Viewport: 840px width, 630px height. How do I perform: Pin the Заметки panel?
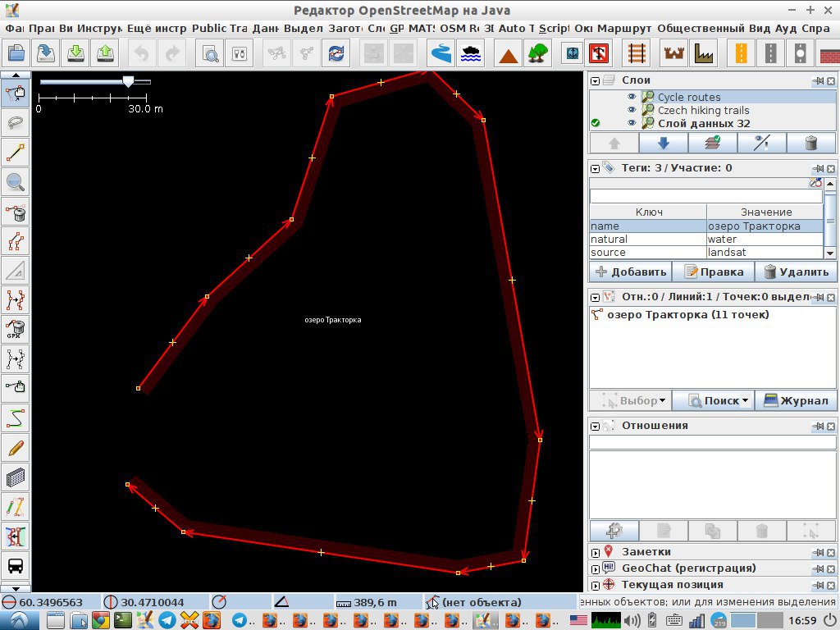point(818,553)
